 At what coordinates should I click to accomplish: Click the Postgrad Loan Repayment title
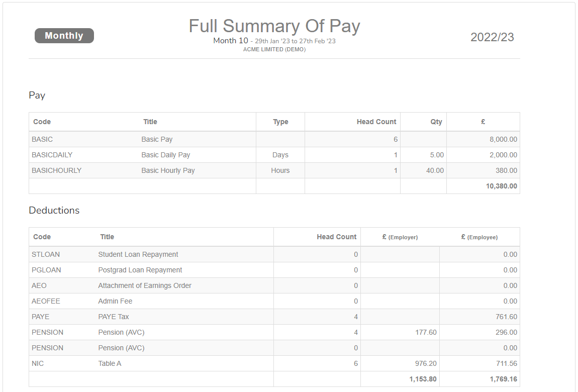(x=140, y=270)
